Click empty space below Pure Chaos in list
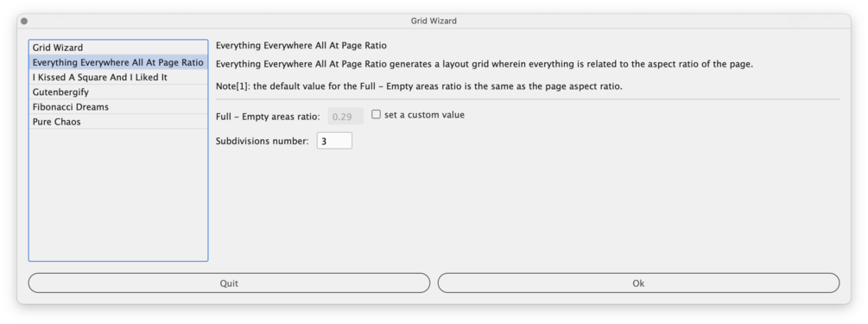The image size is (868, 324). click(x=118, y=194)
